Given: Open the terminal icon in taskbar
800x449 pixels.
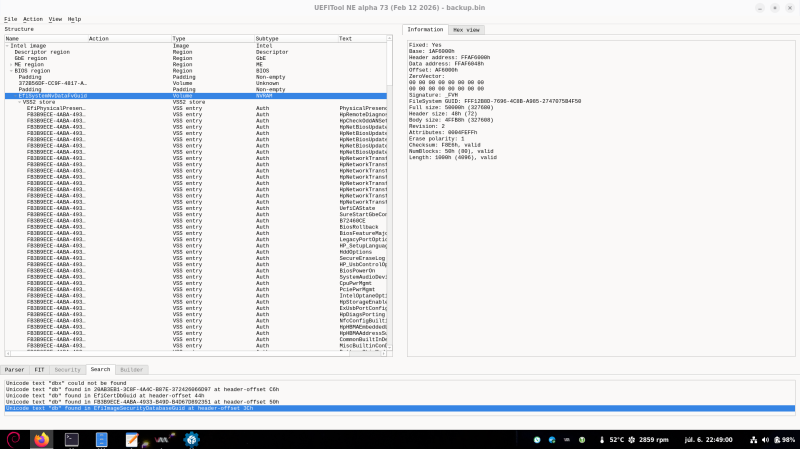Looking at the screenshot, I should (71, 439).
